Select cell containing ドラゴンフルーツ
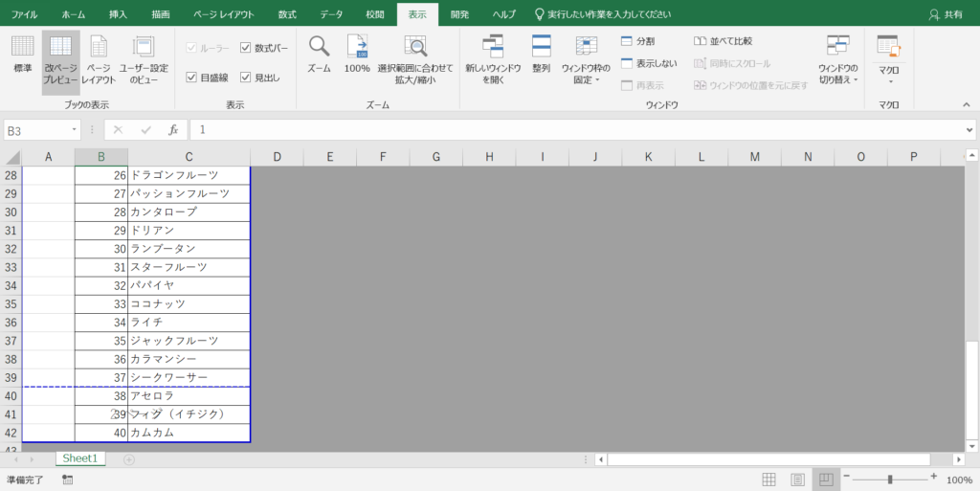 pos(189,175)
